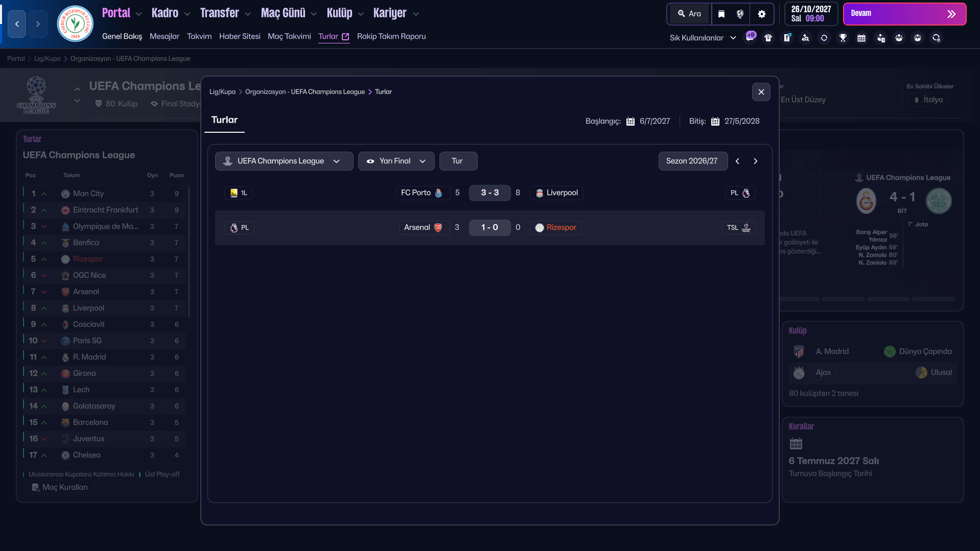The image size is (980, 551).
Task: Click the scouting search person icon
Action: (805, 38)
